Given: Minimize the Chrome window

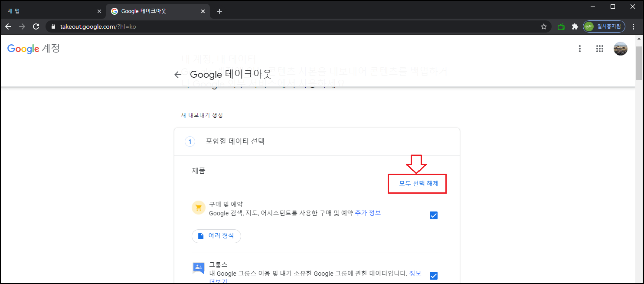Looking at the screenshot, I should [594, 7].
